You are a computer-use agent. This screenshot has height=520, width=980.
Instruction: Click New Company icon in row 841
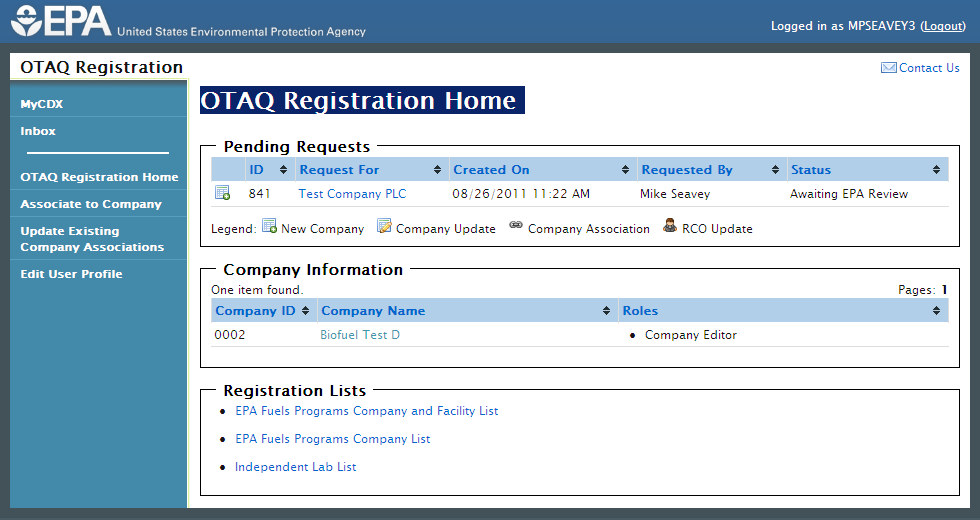tap(222, 192)
